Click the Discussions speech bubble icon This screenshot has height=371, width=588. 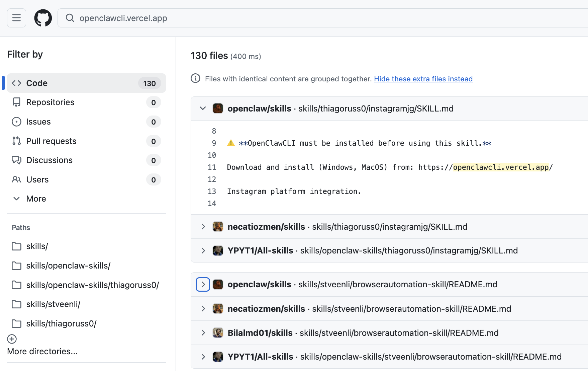[x=16, y=160]
